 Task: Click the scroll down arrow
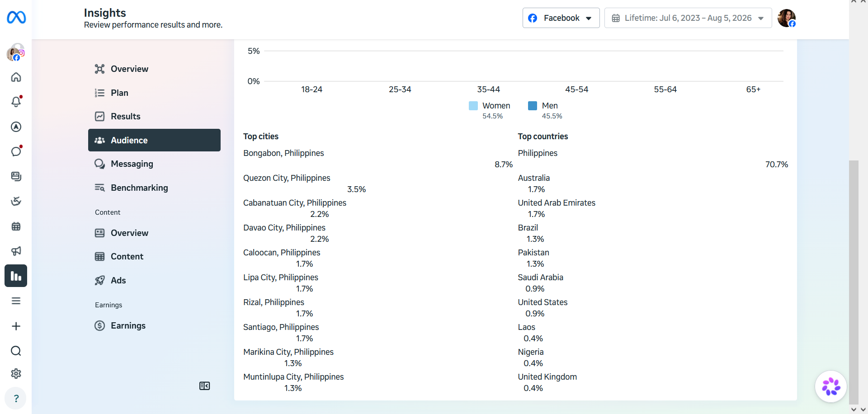[854, 409]
